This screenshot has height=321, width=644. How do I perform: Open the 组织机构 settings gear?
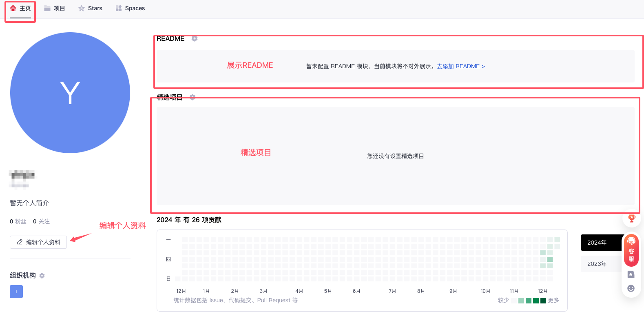[42, 276]
